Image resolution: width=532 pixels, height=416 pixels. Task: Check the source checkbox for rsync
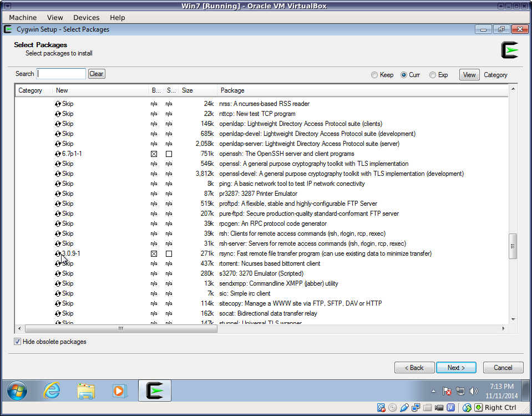[x=169, y=254]
